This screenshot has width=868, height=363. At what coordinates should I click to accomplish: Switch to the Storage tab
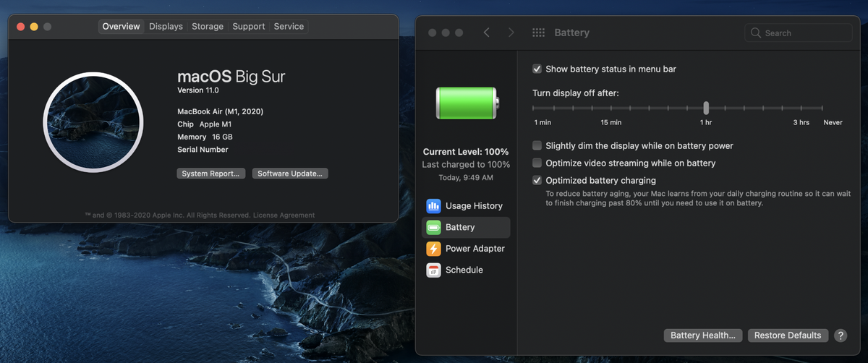coord(208,26)
